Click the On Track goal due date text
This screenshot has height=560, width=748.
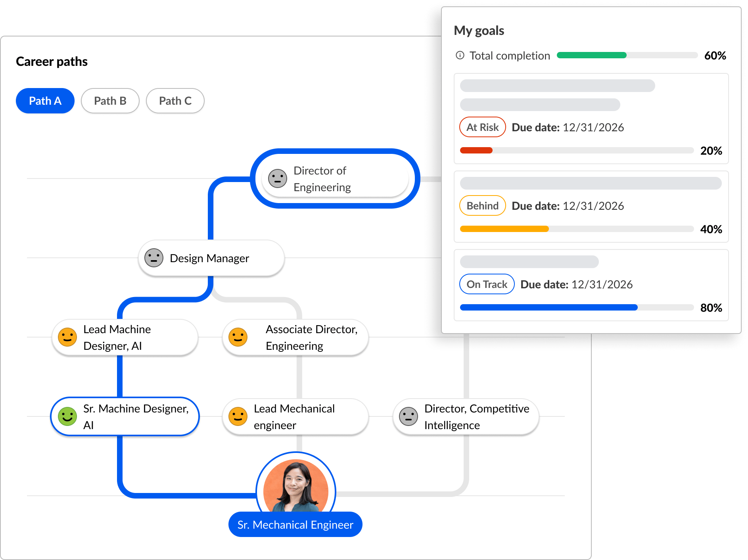[576, 284]
